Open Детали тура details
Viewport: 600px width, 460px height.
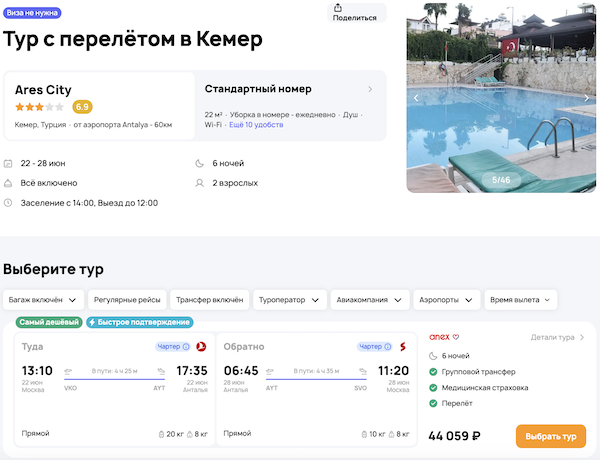[557, 338]
